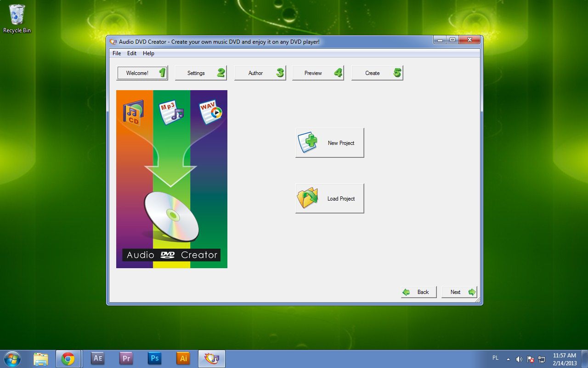The height and width of the screenshot is (368, 588).
Task: Click the DVD disc image in banner
Action: (172, 217)
